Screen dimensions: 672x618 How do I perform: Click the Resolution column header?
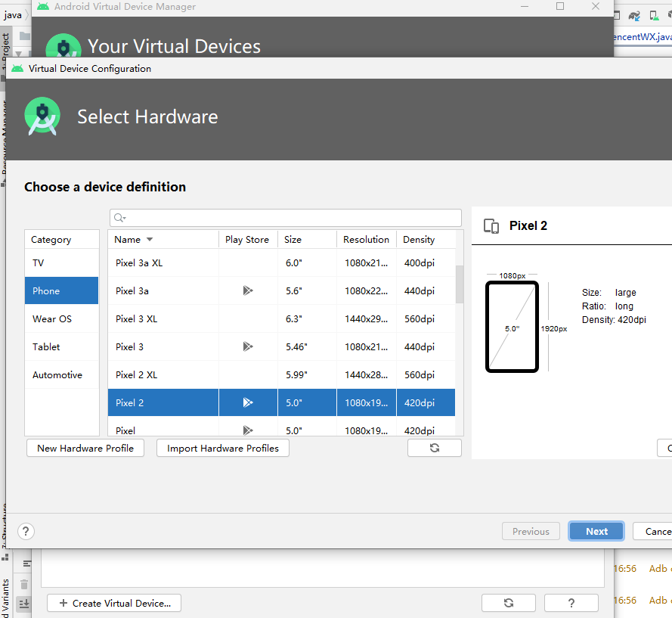(367, 239)
